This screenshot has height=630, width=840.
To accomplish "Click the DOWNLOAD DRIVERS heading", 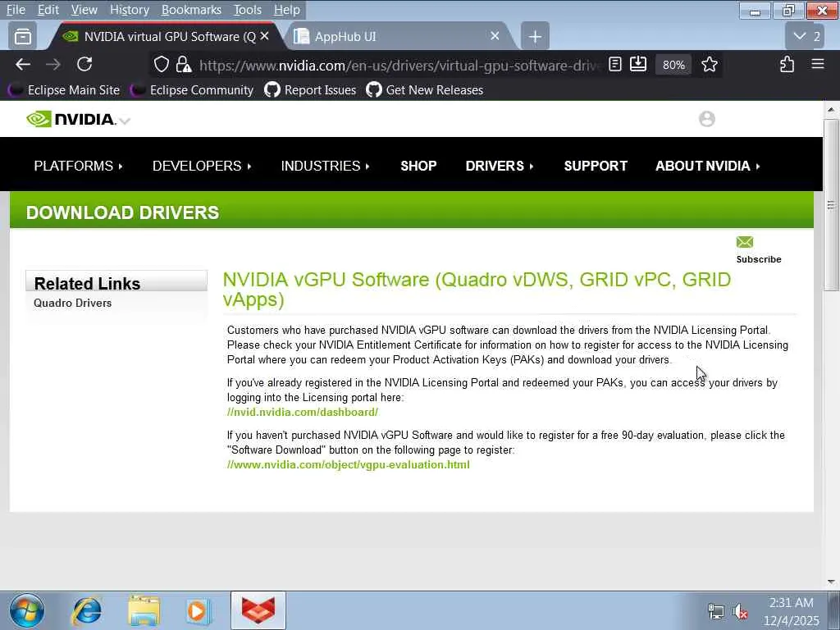I will coord(123,212).
